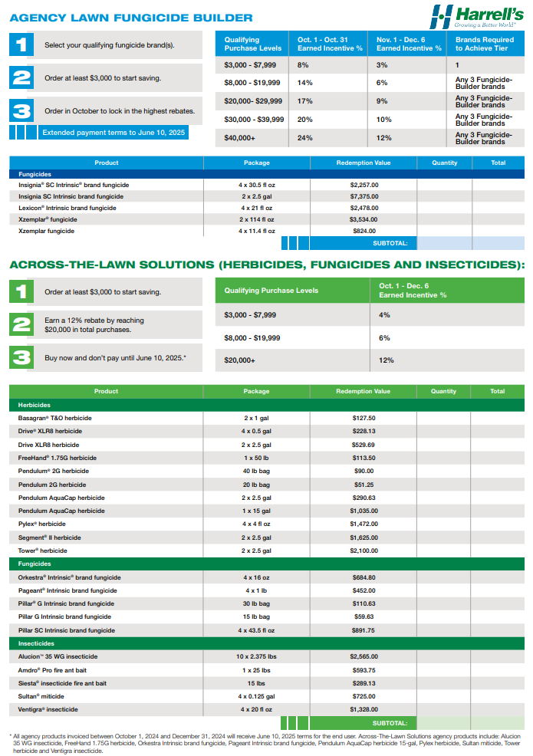Click Quantity cell for Lexicon Intrinsic fungicide

[x=444, y=208]
